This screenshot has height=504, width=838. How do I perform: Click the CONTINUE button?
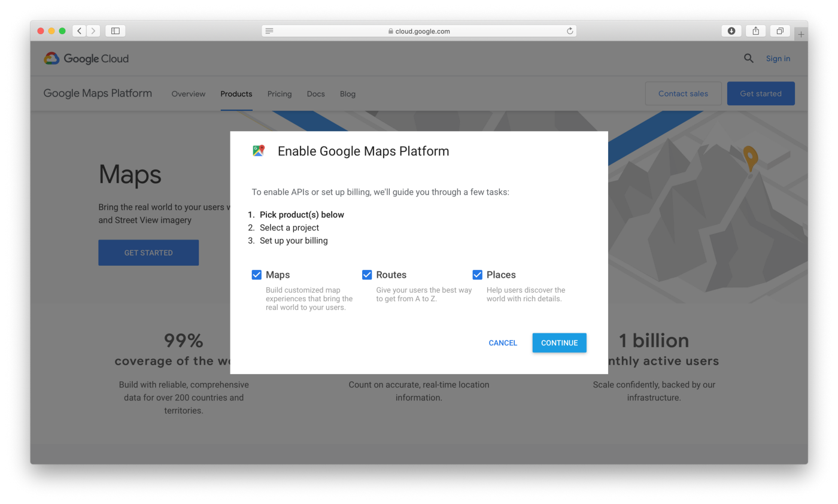pos(558,342)
